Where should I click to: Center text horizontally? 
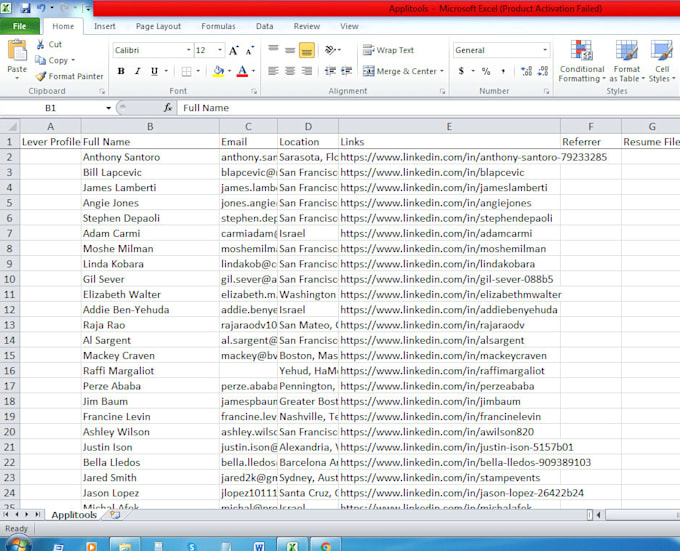(290, 71)
